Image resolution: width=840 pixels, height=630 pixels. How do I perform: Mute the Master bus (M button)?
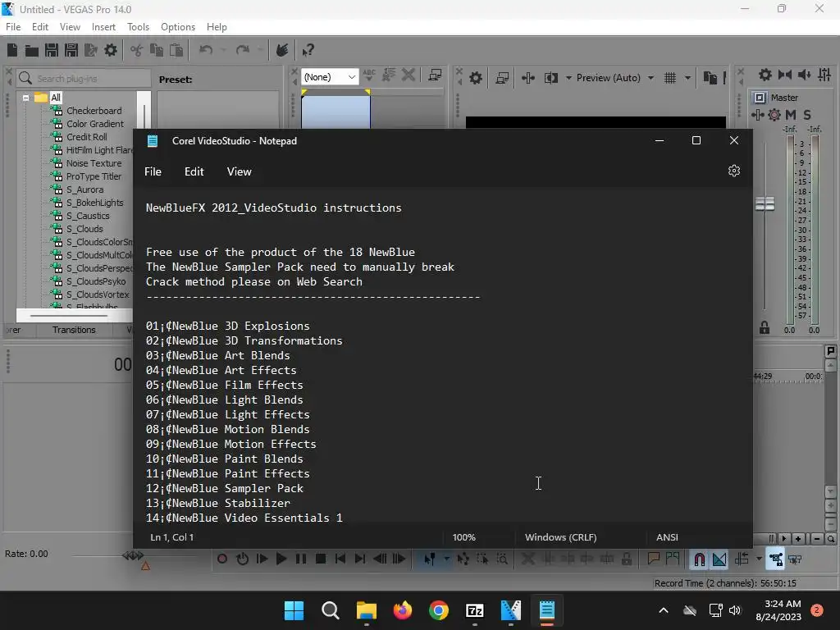[791, 115]
